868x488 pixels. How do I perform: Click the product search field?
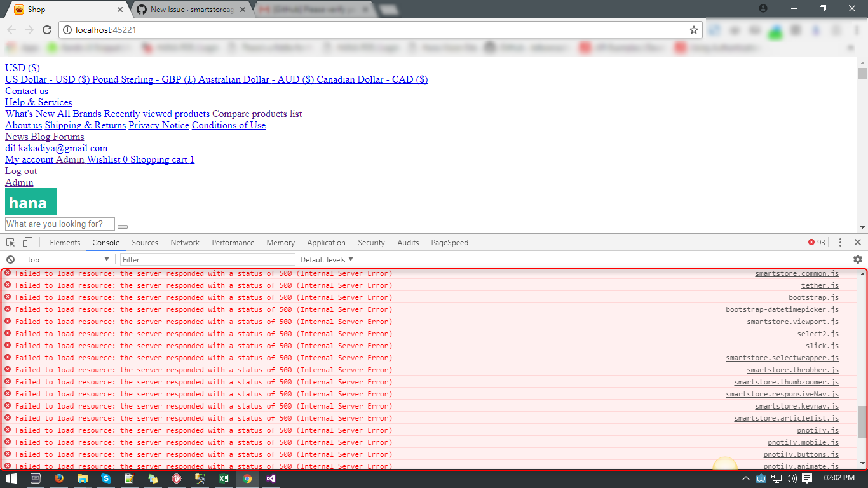click(59, 224)
